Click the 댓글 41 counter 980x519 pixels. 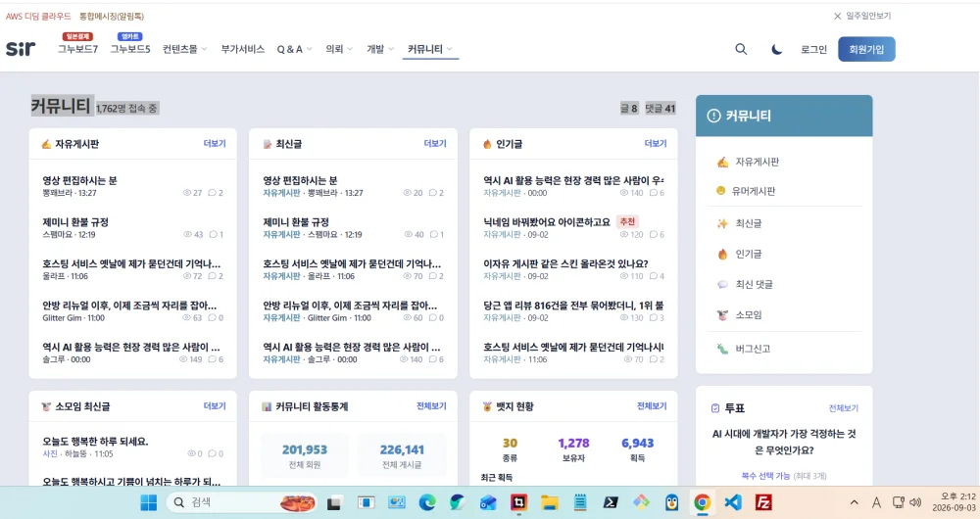(x=660, y=108)
